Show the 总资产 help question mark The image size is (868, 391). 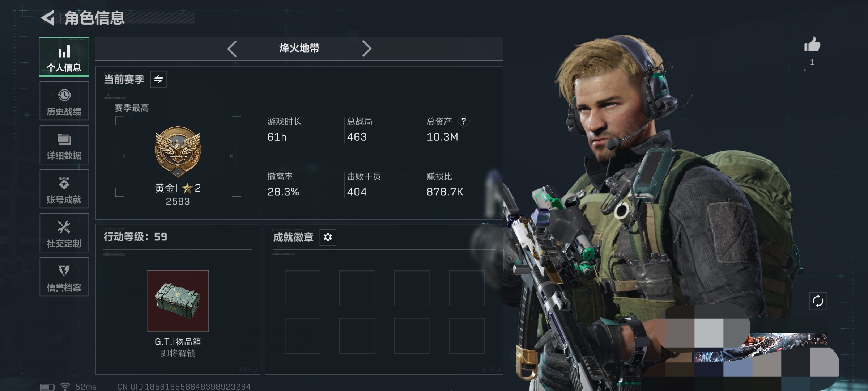point(464,121)
